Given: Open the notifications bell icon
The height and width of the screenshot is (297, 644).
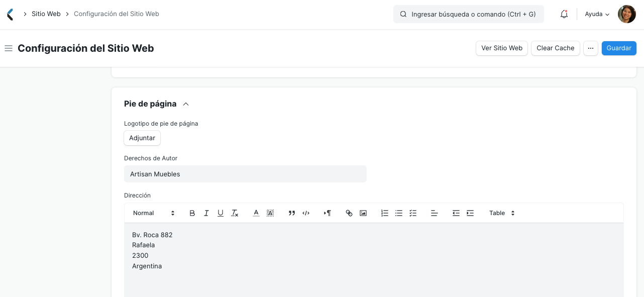Looking at the screenshot, I should click(x=564, y=14).
